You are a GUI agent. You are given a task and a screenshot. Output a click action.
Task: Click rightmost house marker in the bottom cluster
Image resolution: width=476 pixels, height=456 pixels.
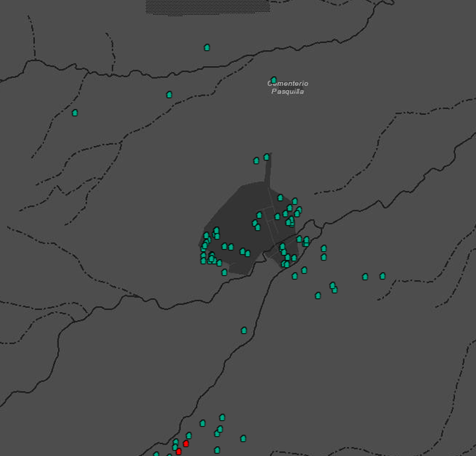[243, 438]
